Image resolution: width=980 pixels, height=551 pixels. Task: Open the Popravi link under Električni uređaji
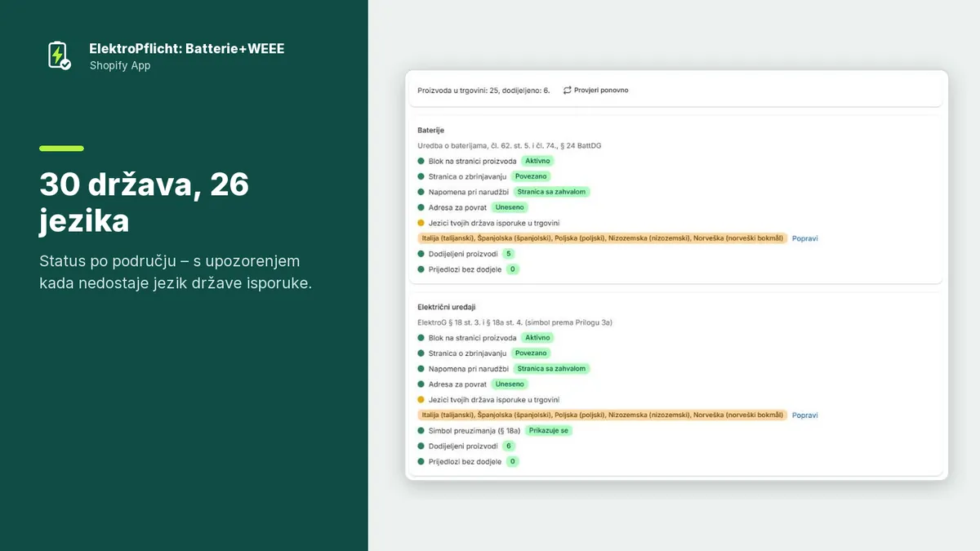click(x=804, y=415)
